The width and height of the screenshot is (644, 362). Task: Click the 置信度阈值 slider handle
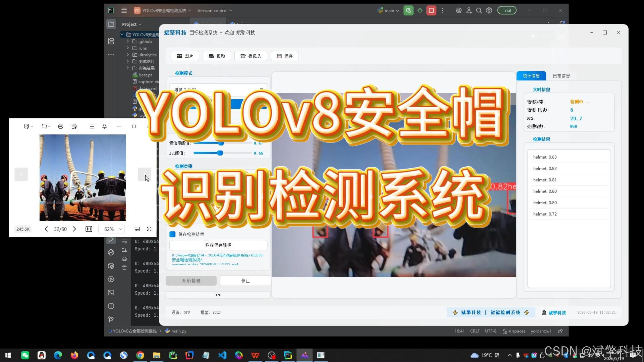point(221,143)
